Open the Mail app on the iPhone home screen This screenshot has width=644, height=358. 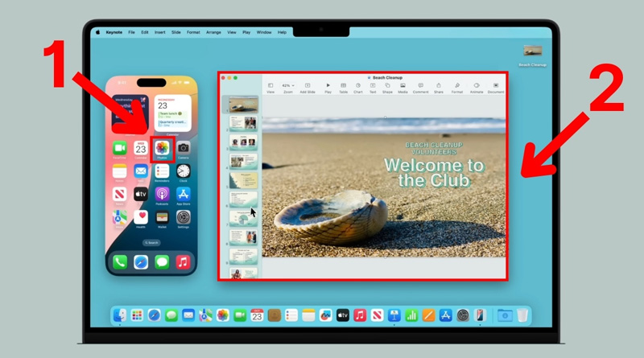tap(141, 171)
